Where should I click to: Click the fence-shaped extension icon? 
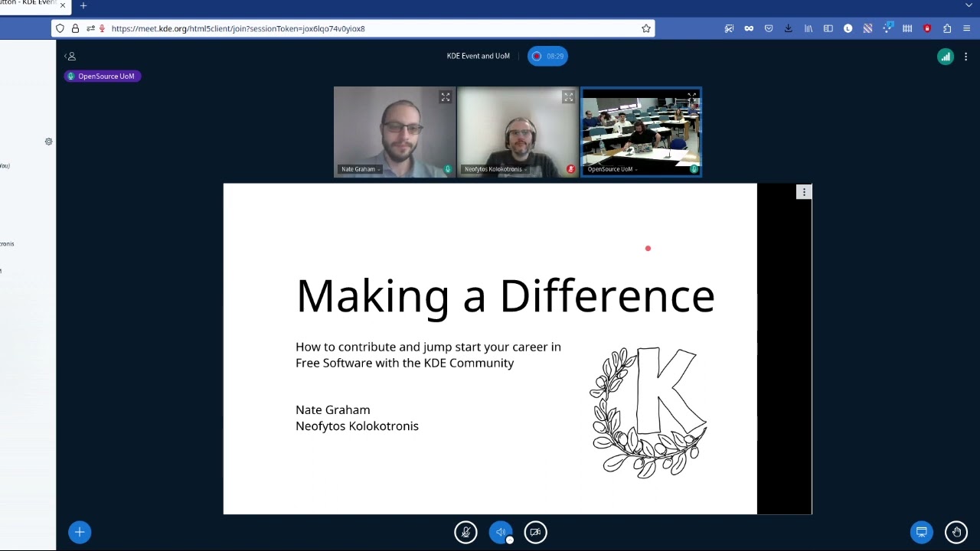click(907, 28)
